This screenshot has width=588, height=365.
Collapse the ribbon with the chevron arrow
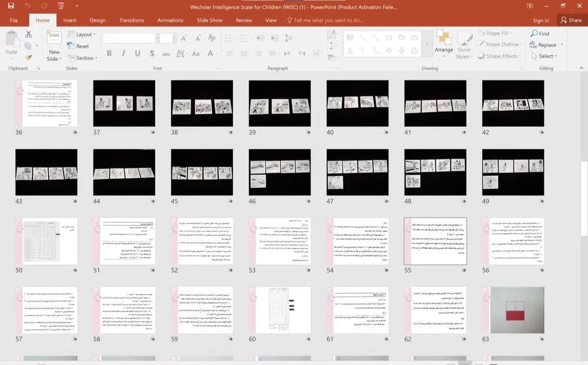click(582, 68)
